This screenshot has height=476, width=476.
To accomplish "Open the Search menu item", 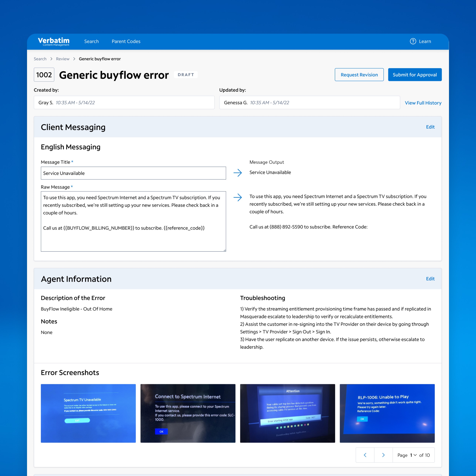I will coord(91,41).
